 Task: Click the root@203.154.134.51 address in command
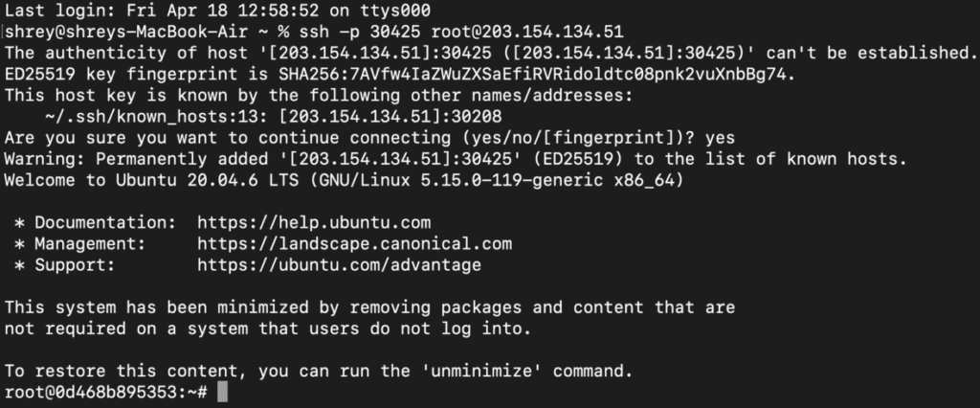tap(527, 32)
